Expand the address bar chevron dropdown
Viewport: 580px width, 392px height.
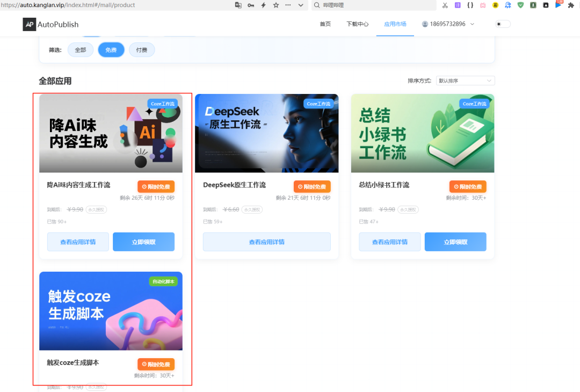click(301, 5)
